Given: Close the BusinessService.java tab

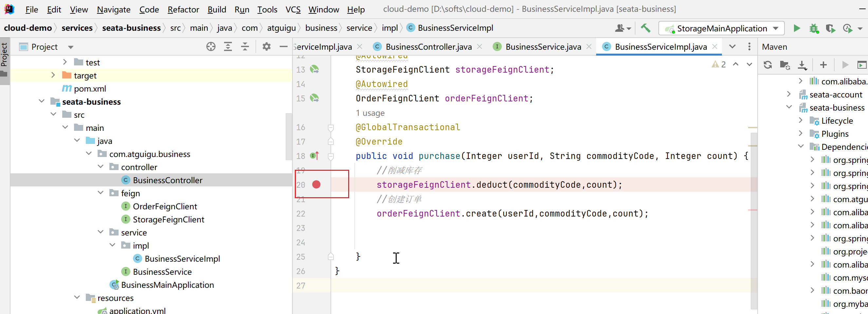Looking at the screenshot, I should (589, 47).
